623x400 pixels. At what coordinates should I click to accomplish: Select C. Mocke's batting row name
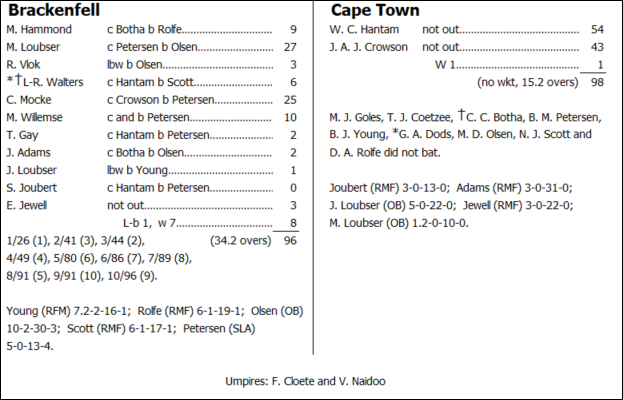coord(29,100)
